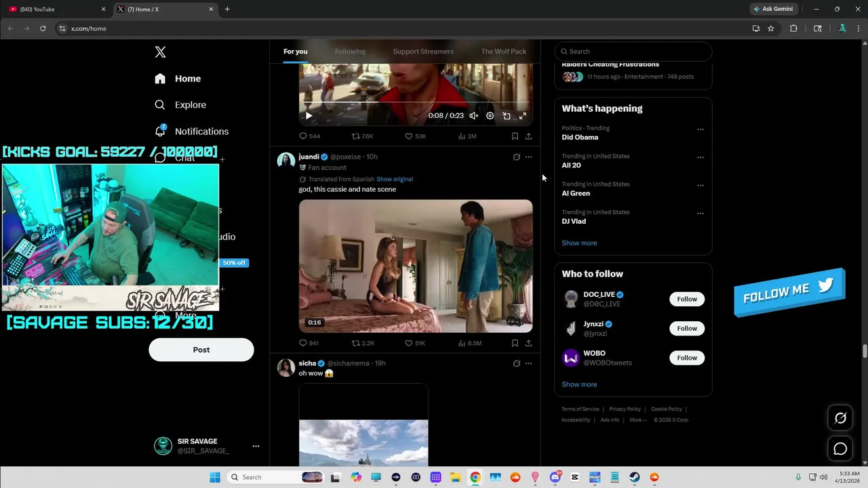868x488 pixels.
Task: Repost juandi's post with 2.2K reposts
Action: tap(362, 343)
